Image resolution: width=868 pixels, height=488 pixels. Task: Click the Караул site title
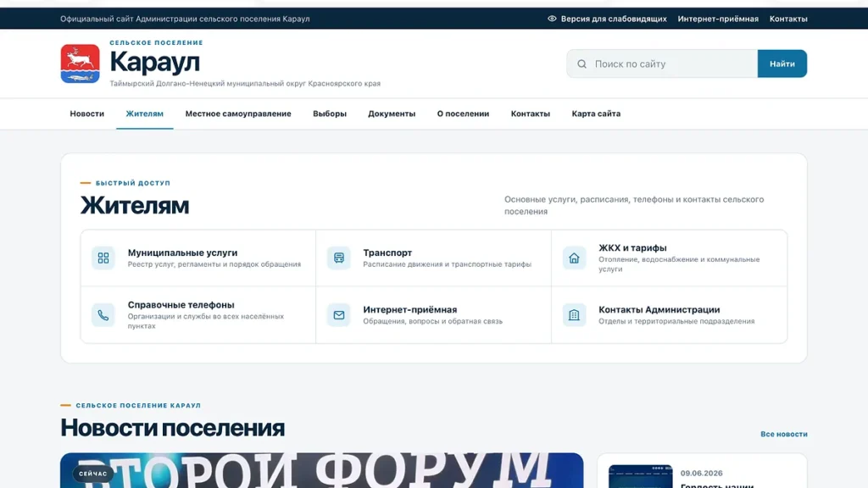[154, 62]
